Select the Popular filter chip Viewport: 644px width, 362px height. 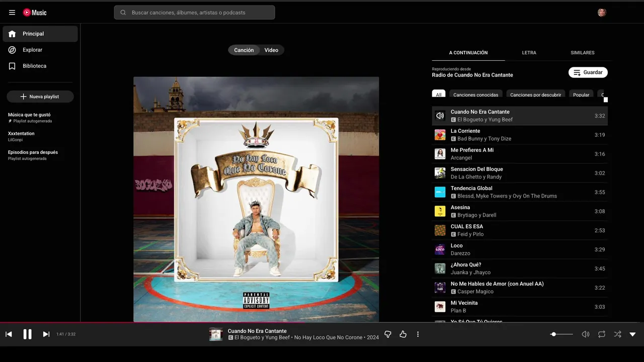pos(581,95)
